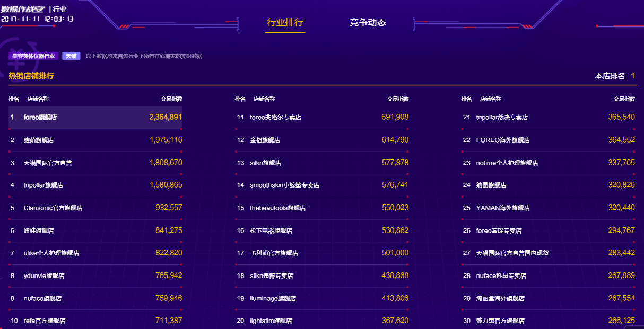Viewport: 644px width, 329px height.
Task: Open nuface旗舰店 at rank 9
Action: 42,299
